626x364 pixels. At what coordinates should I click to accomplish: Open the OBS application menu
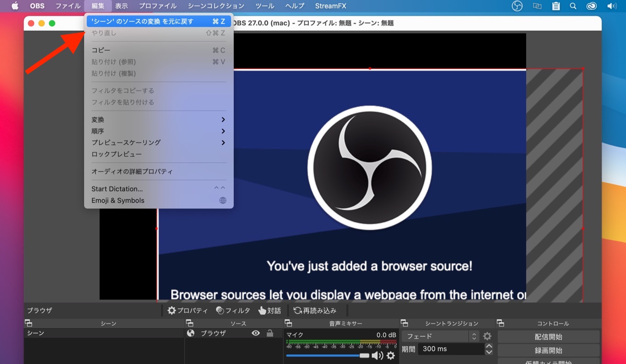37,6
